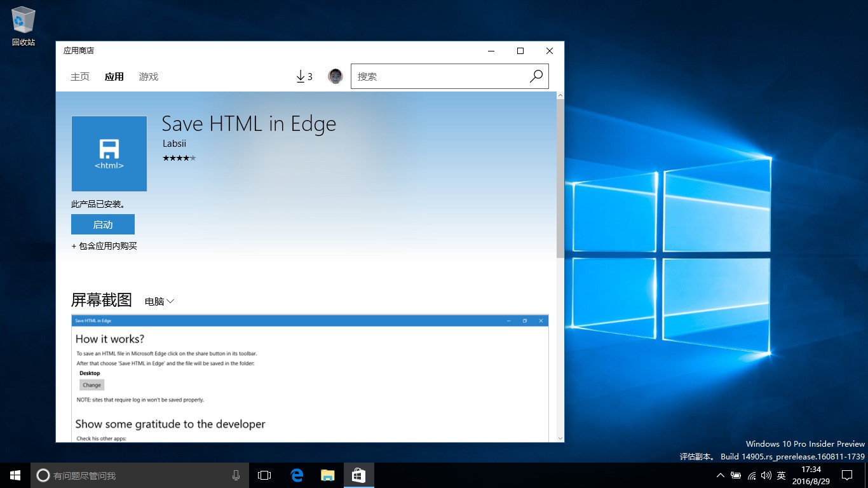Click the 启动 launch button
This screenshot has width=868, height=488.
click(103, 224)
